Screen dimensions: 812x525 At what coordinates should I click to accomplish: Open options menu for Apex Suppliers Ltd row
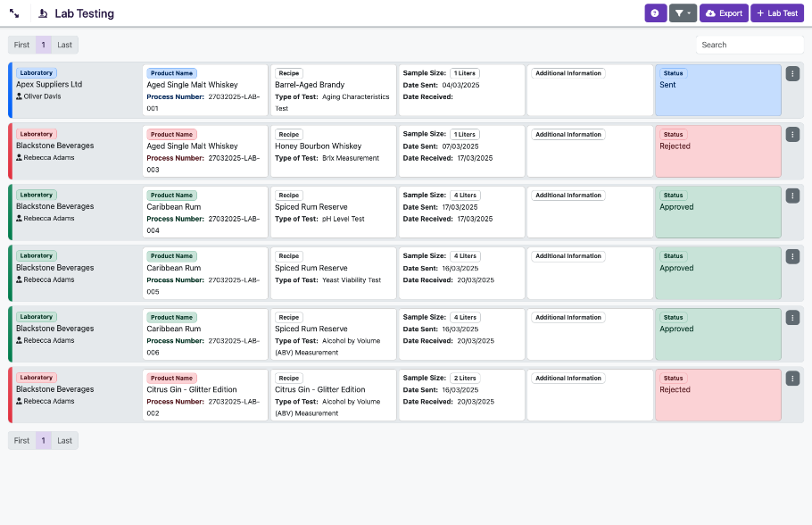(x=792, y=74)
